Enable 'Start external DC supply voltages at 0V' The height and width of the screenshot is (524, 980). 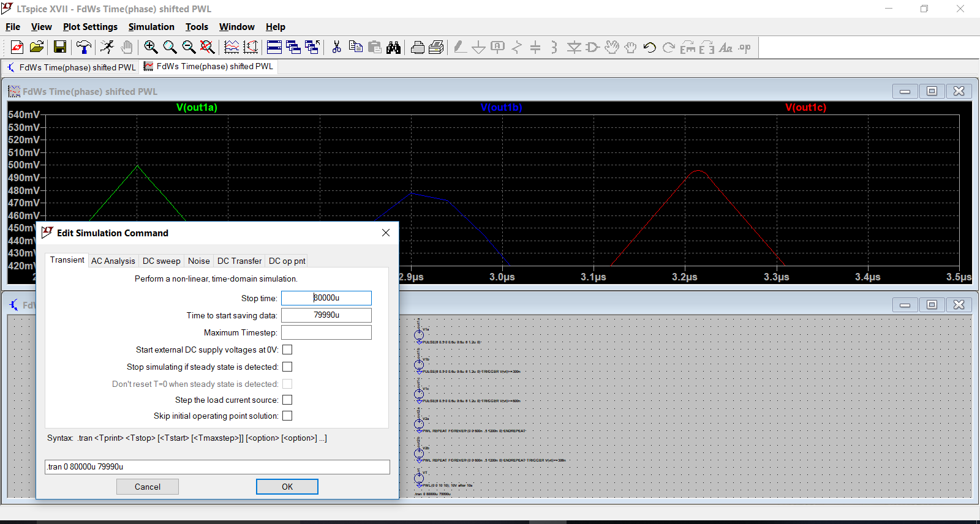pyautogui.click(x=287, y=350)
